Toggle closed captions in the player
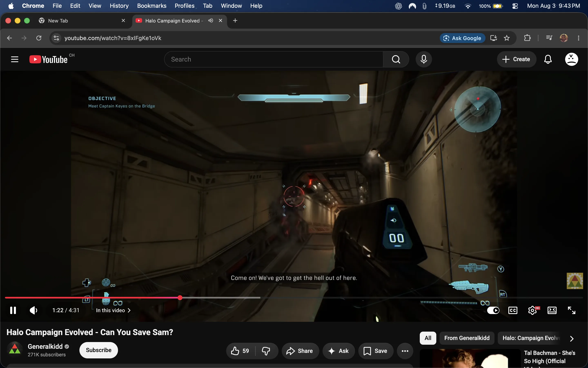This screenshot has width=588, height=368. [513, 310]
